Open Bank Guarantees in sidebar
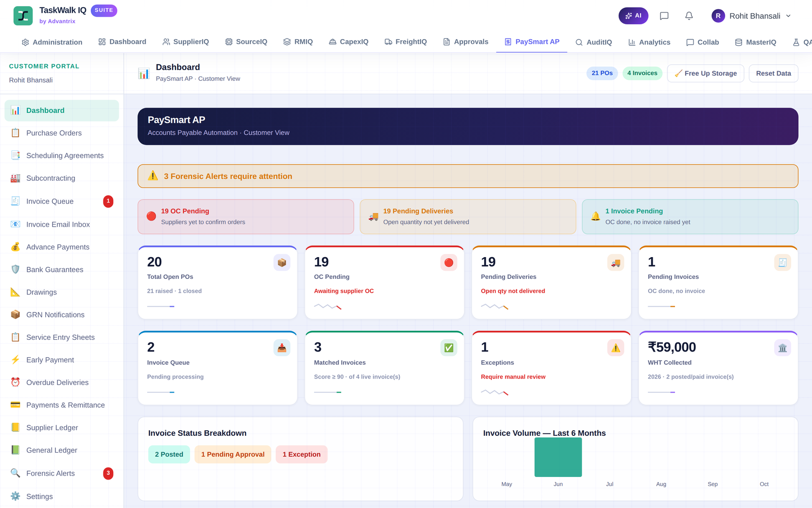 (62, 269)
